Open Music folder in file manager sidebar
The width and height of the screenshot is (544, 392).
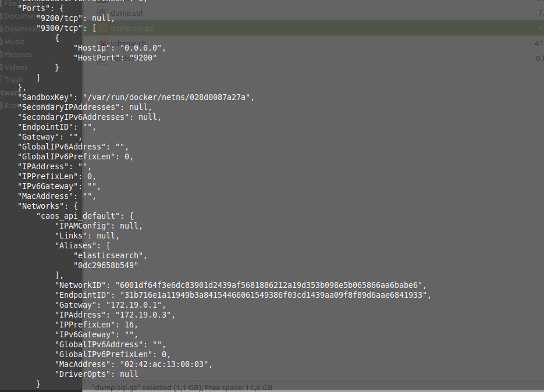pos(14,42)
